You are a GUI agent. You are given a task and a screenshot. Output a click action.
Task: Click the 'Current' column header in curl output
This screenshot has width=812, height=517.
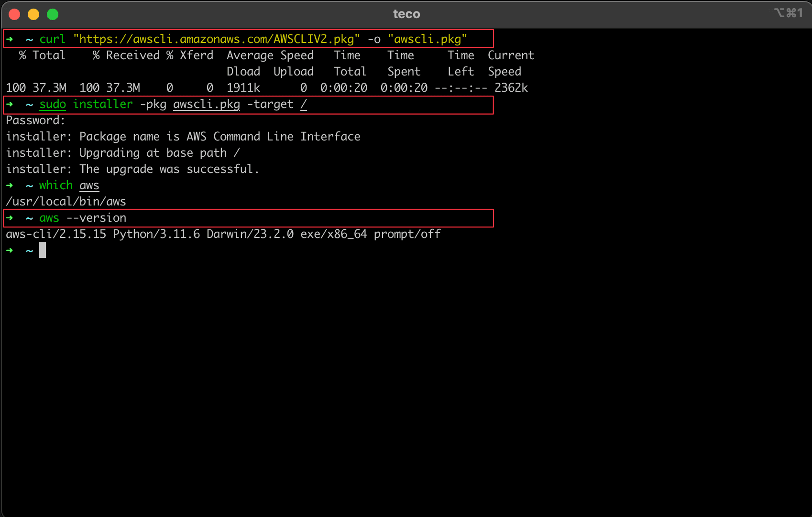(x=511, y=55)
